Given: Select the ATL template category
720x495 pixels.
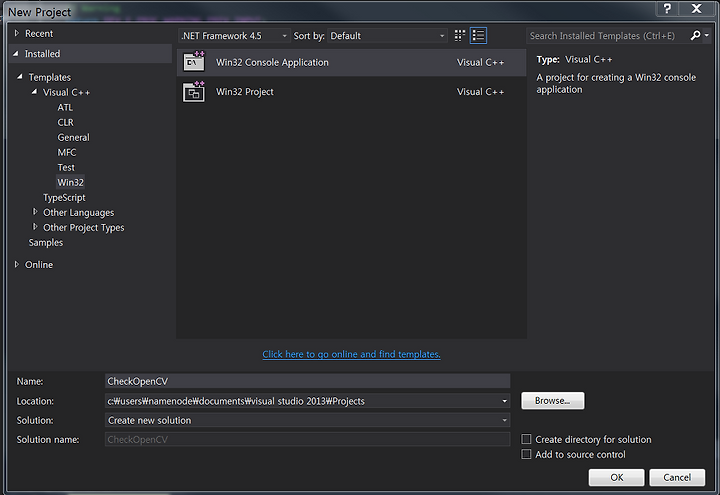Looking at the screenshot, I should [x=65, y=107].
